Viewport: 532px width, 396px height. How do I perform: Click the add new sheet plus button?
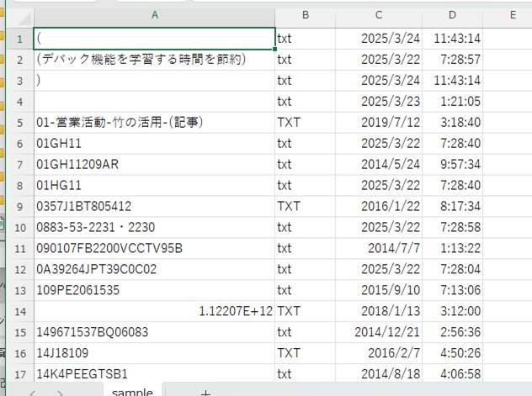coord(205,392)
